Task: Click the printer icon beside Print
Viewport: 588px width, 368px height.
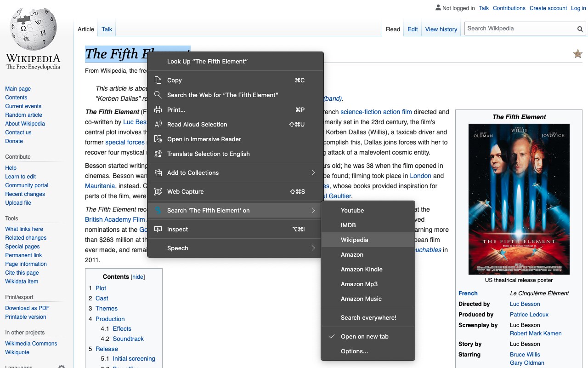Action: click(158, 109)
